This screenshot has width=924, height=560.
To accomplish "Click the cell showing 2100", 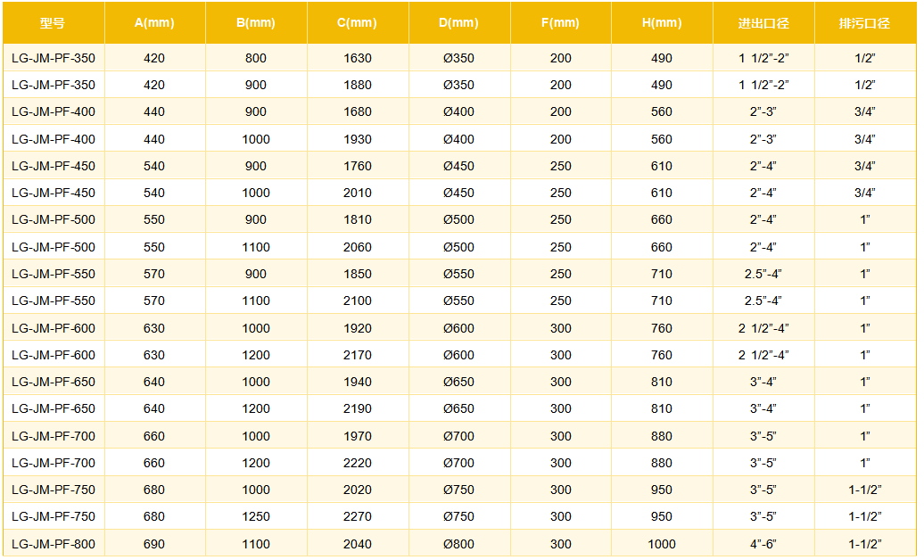I will 357,301.
